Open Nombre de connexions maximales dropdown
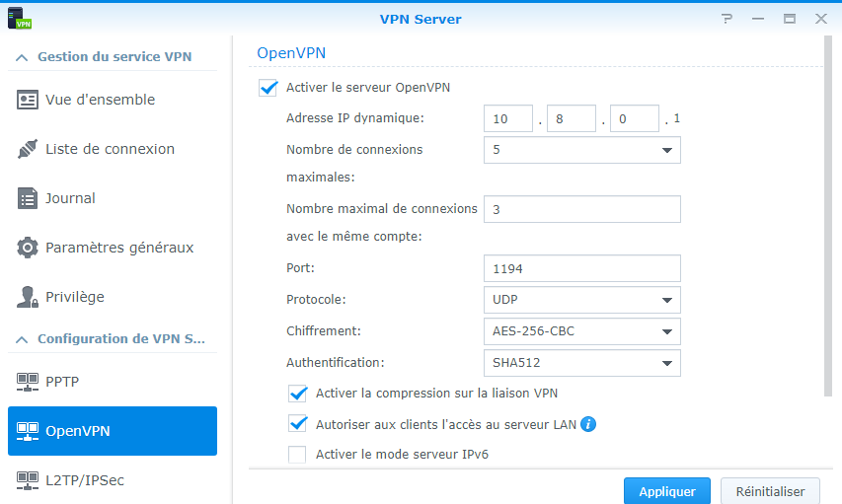Viewport: 842px width, 504px height. 582,150
